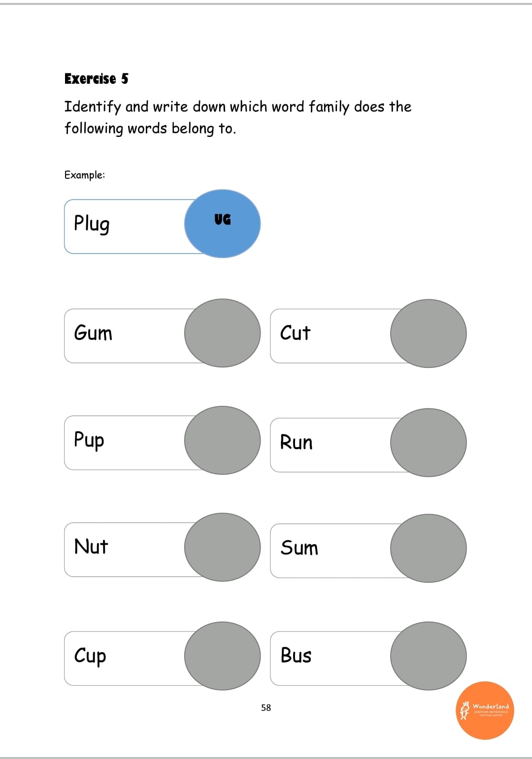Image resolution: width=532 pixels, height=759 pixels.
Task: Click the gray circle beside Gum
Action: tap(222, 333)
